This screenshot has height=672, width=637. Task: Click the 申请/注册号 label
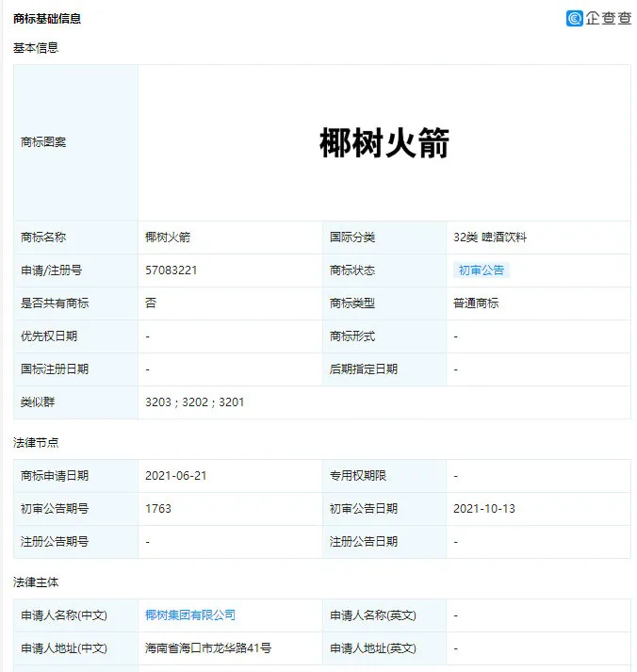(51, 270)
